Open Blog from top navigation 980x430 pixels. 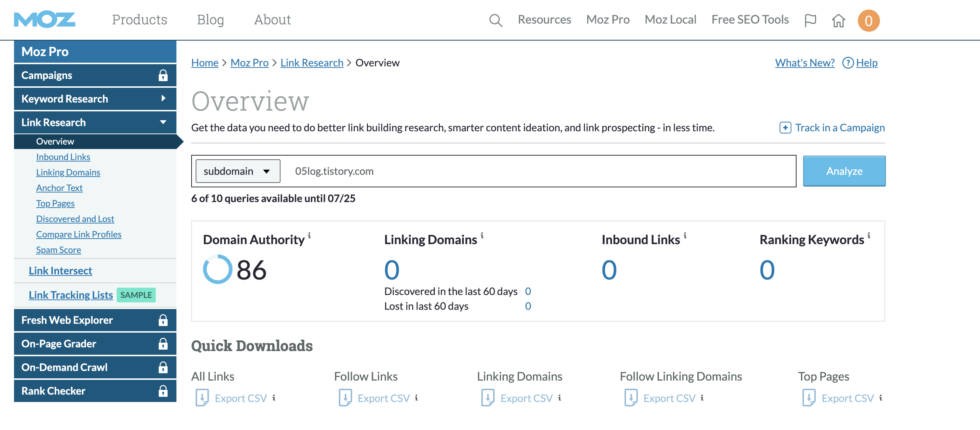pos(210,20)
